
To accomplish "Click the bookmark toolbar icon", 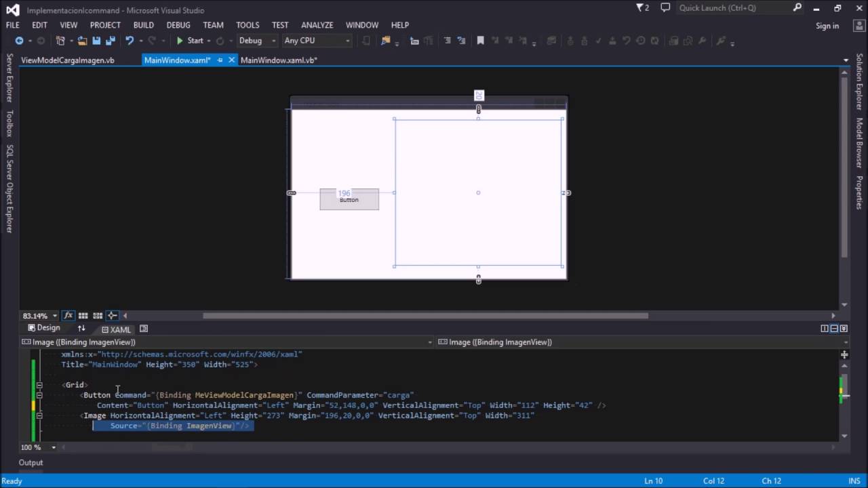I will click(481, 41).
